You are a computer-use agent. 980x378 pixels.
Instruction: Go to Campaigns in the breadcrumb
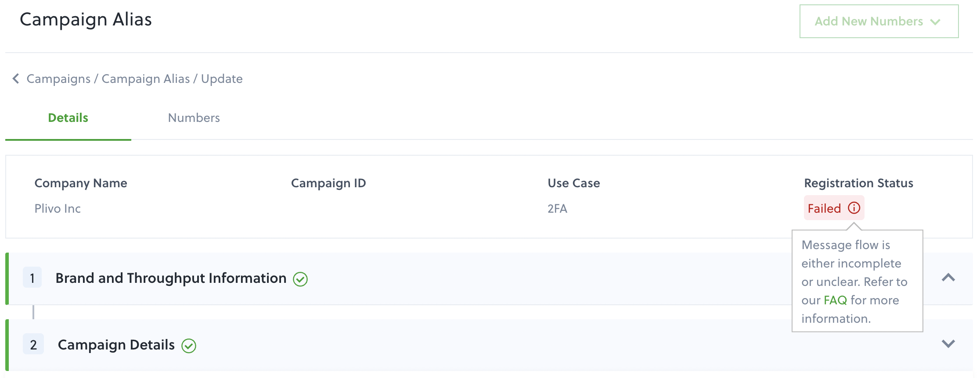58,78
